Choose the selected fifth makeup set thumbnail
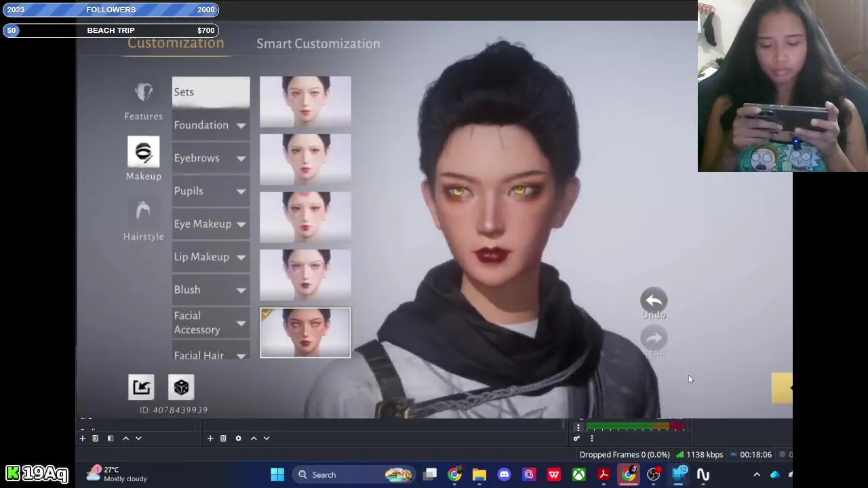Viewport: 868px width, 488px height. pyautogui.click(x=305, y=333)
